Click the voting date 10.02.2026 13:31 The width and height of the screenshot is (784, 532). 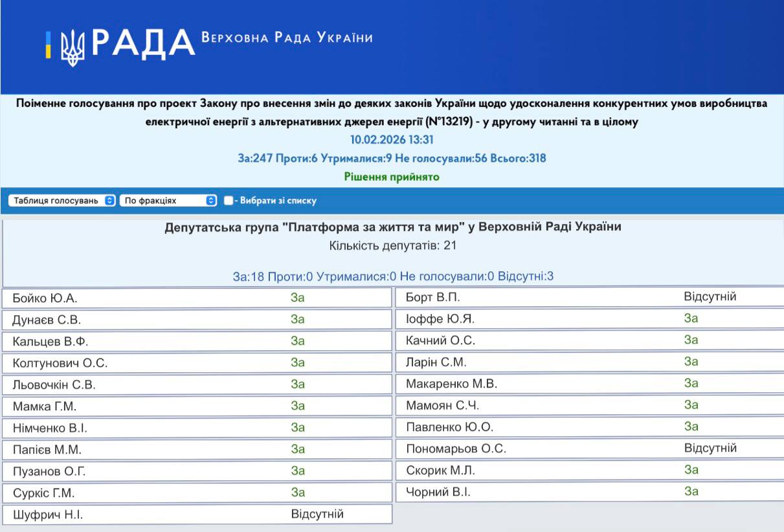[x=391, y=140]
